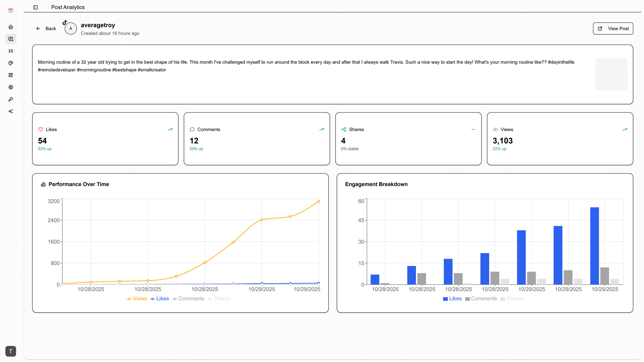
Task: Click the calendar app logo at top left
Action: point(11,10)
